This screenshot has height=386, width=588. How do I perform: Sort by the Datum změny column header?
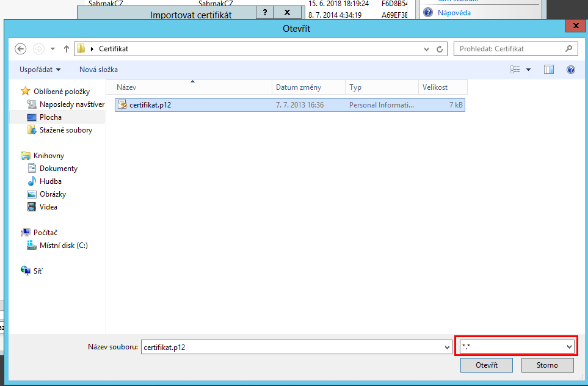tap(299, 87)
